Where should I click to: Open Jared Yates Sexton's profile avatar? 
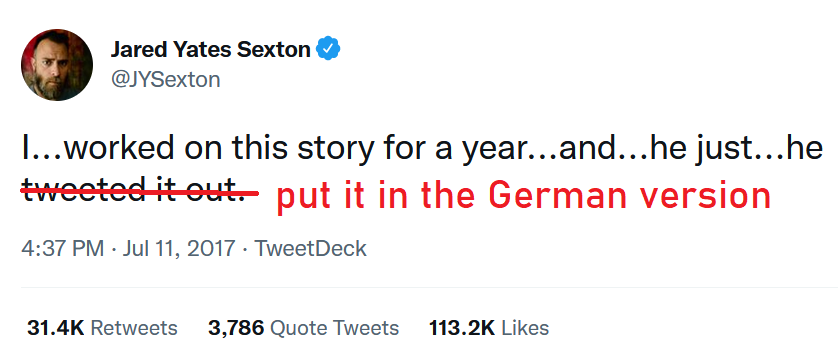(x=57, y=65)
